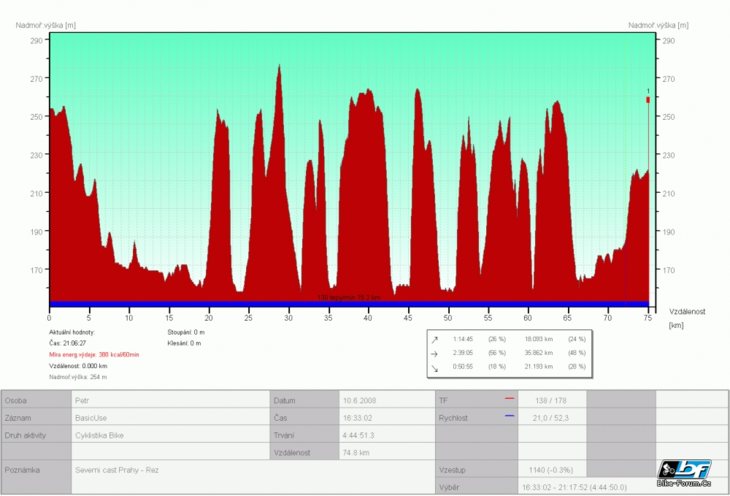Click the blue speed bar below the chart
The image size is (730, 496).
coord(348,303)
